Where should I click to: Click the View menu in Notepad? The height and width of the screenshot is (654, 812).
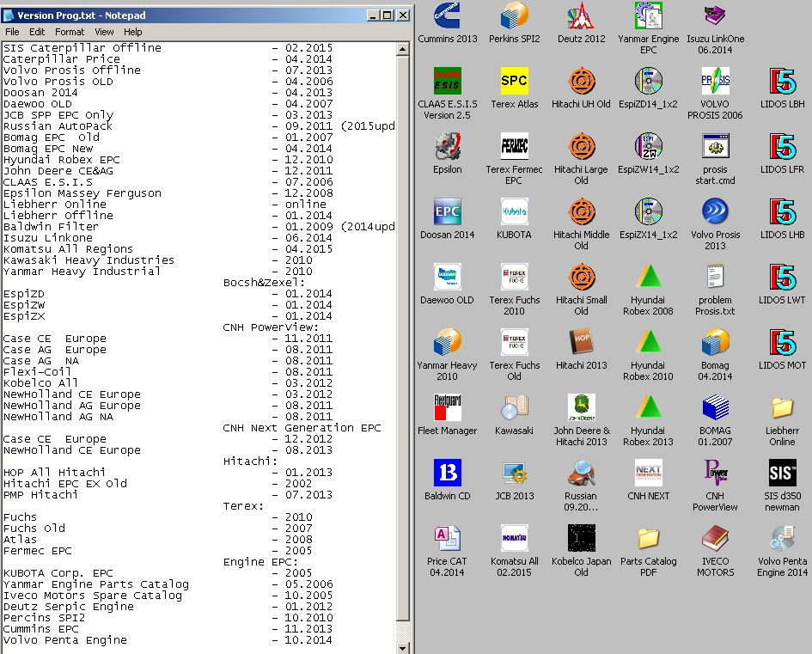[104, 32]
